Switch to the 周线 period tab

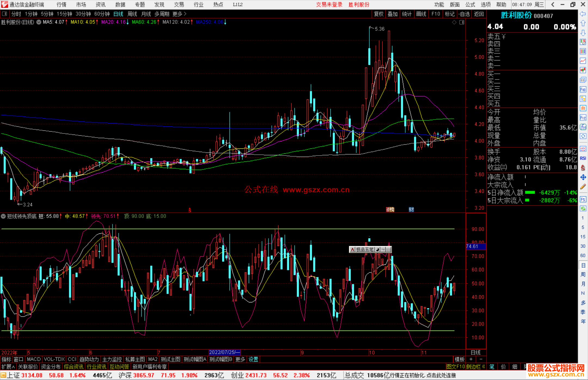coord(132,14)
